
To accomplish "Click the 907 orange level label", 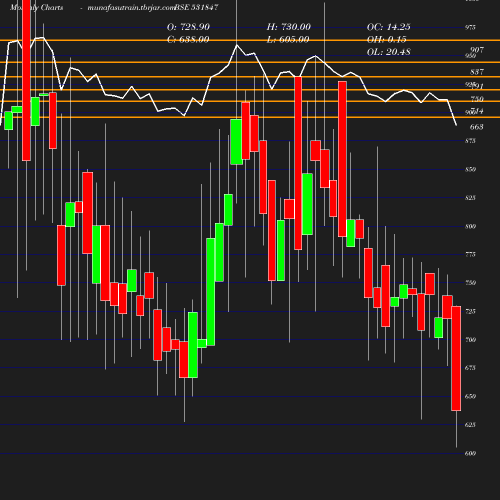I will [477, 50].
